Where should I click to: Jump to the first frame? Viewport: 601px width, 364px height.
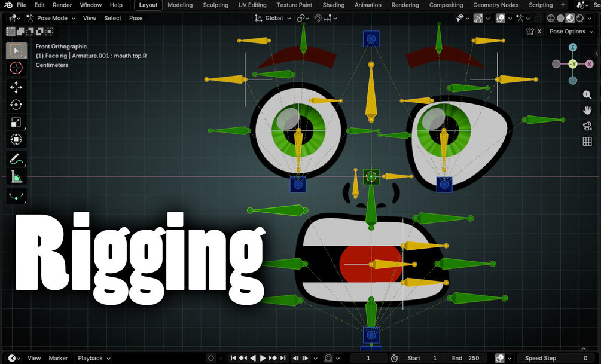233,358
